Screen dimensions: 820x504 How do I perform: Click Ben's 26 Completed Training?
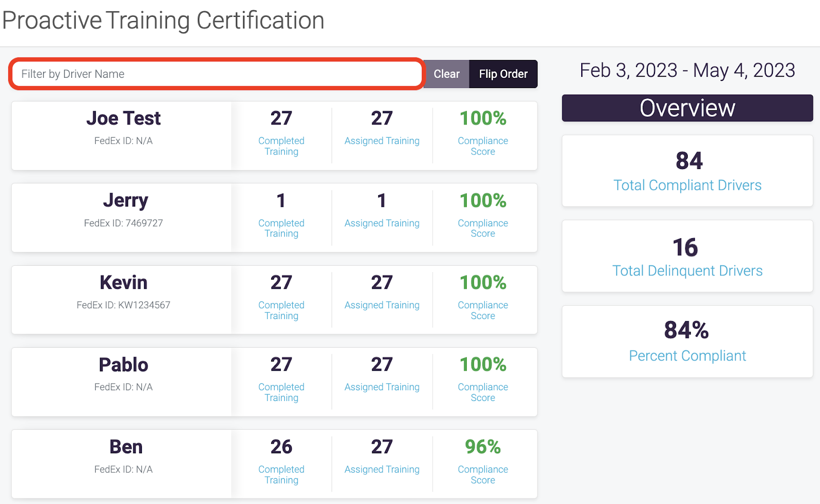click(x=281, y=447)
